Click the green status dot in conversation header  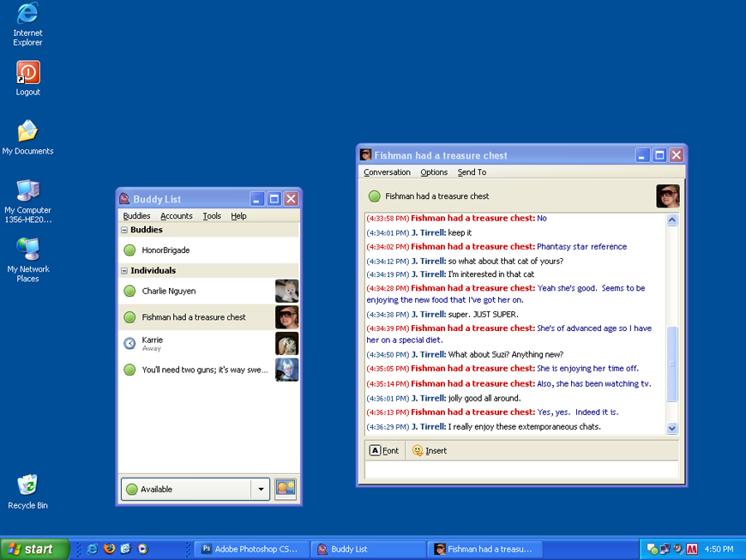click(375, 196)
